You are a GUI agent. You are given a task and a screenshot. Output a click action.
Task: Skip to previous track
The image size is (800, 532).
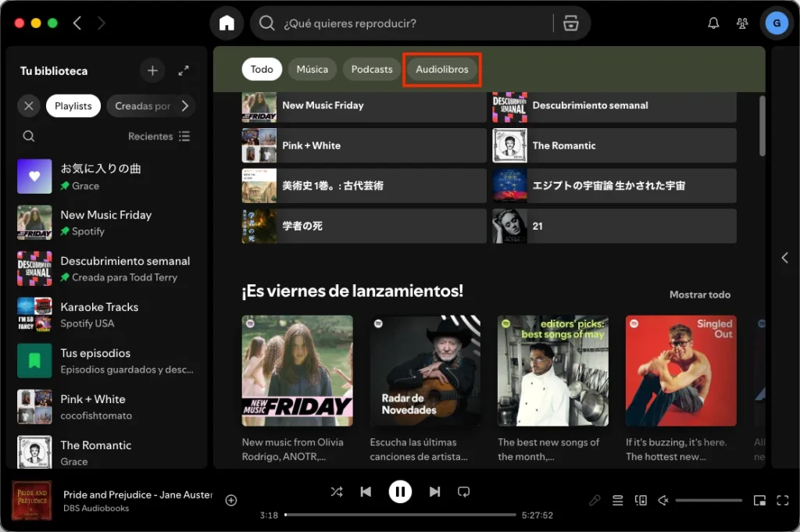pyautogui.click(x=366, y=491)
